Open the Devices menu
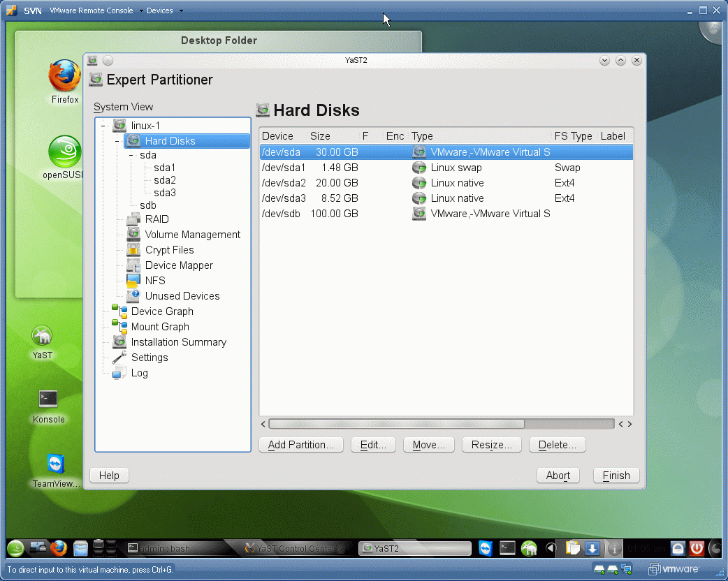Viewport: 728px width, 581px height. pyautogui.click(x=160, y=10)
